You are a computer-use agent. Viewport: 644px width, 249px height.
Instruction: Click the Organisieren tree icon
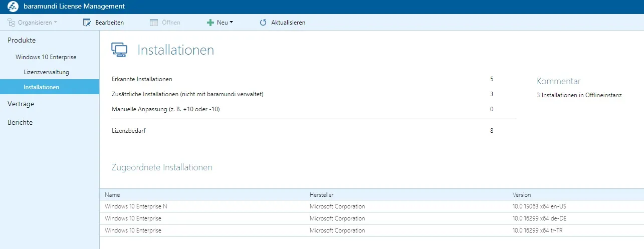pos(12,23)
